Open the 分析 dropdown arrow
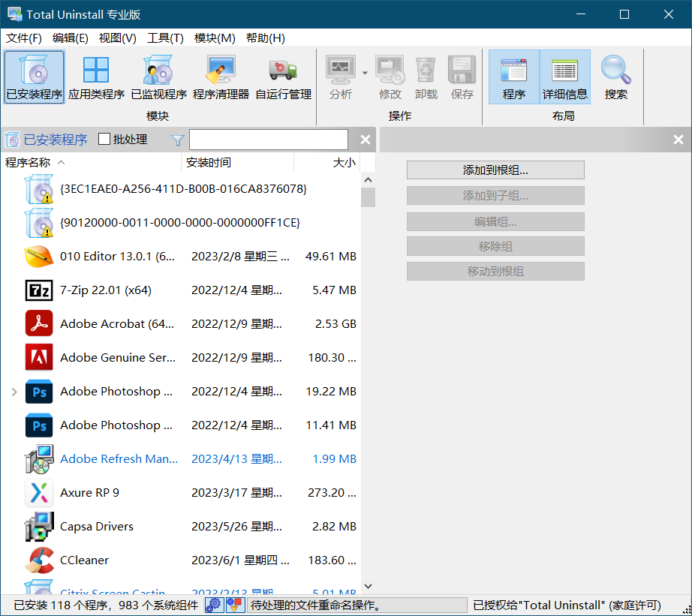The height and width of the screenshot is (616, 692). coord(365,73)
